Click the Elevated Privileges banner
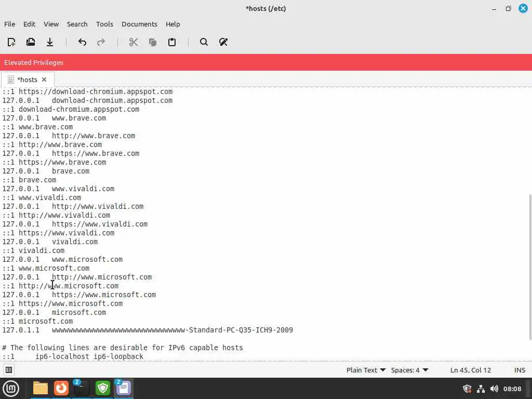 (266, 62)
